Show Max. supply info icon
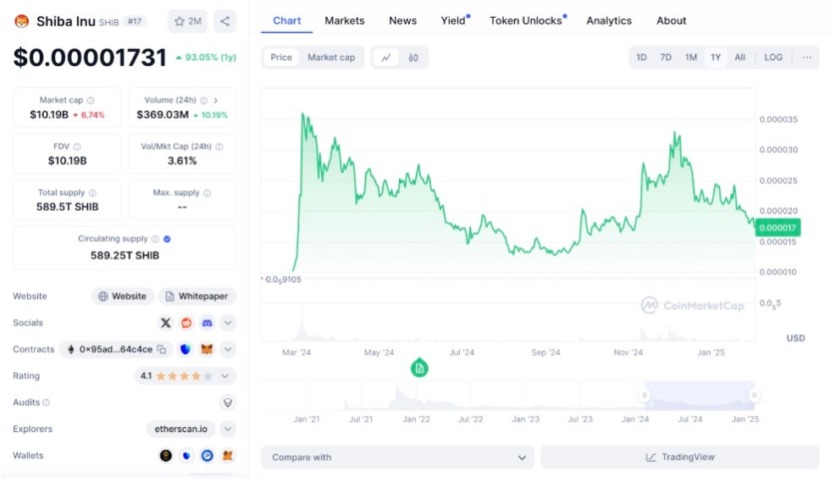This screenshot has height=504, width=830. coord(207,193)
